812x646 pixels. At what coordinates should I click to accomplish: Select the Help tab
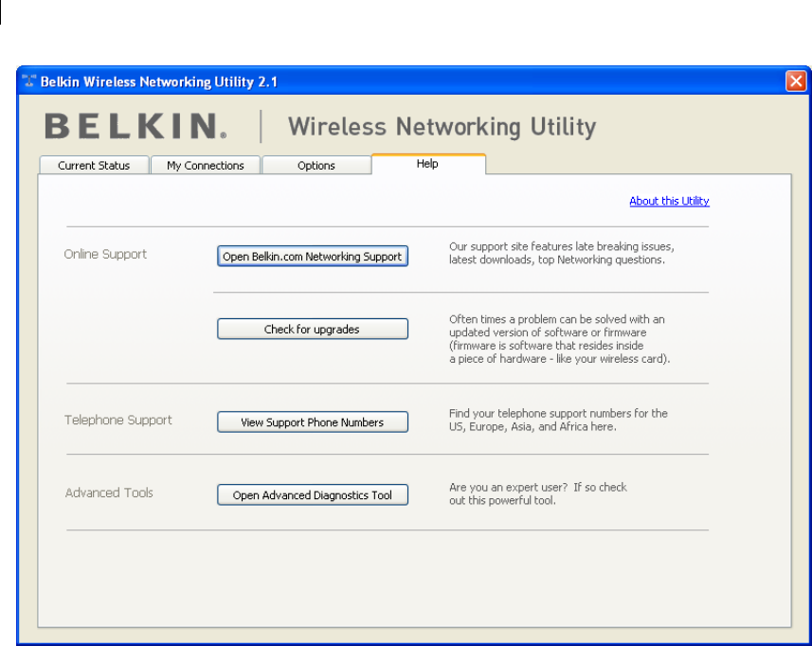[427, 164]
